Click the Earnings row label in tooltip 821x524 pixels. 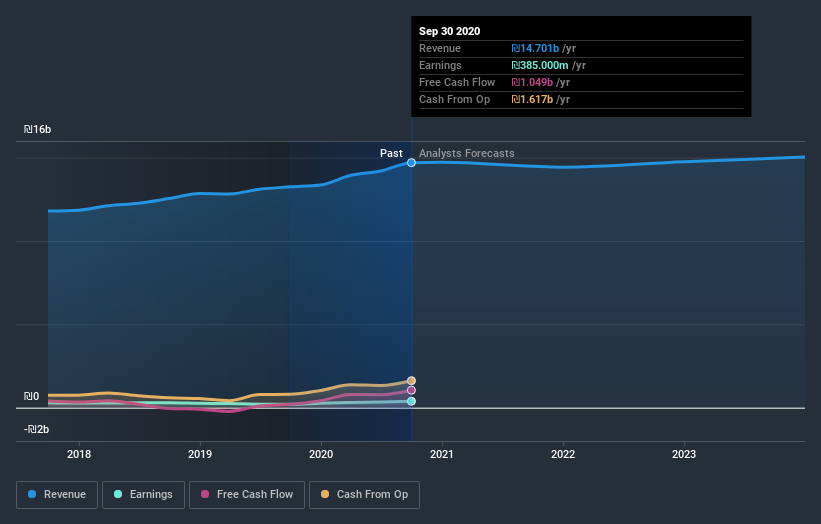440,65
